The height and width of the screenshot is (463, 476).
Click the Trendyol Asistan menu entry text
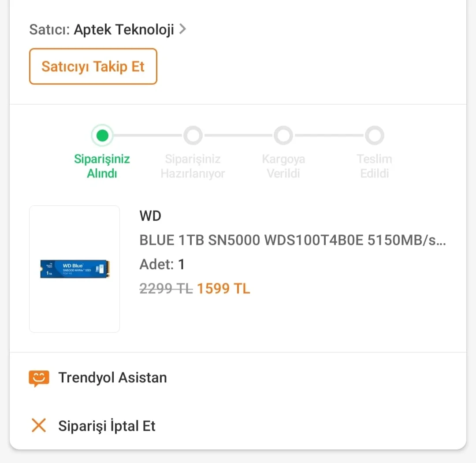coord(113,378)
